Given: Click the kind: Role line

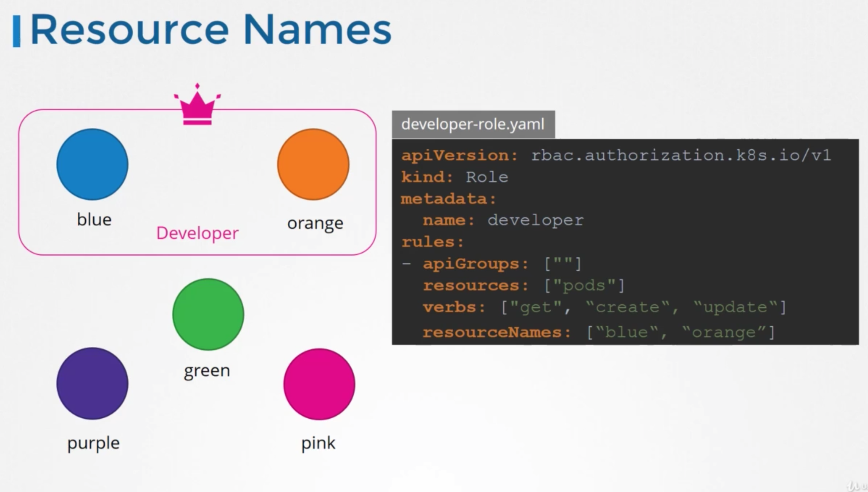Looking at the screenshot, I should (x=454, y=177).
